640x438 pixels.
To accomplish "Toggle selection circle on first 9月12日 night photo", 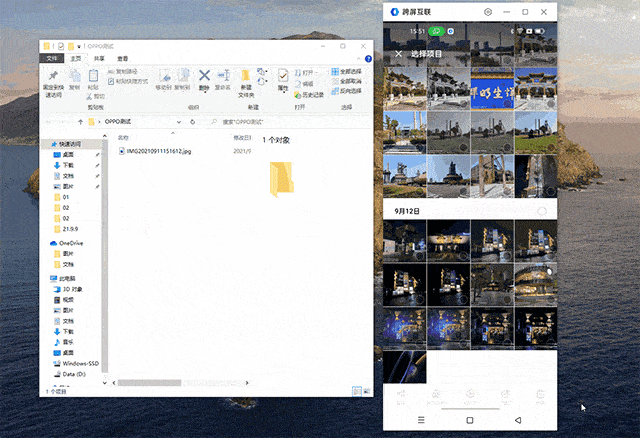I will click(419, 256).
